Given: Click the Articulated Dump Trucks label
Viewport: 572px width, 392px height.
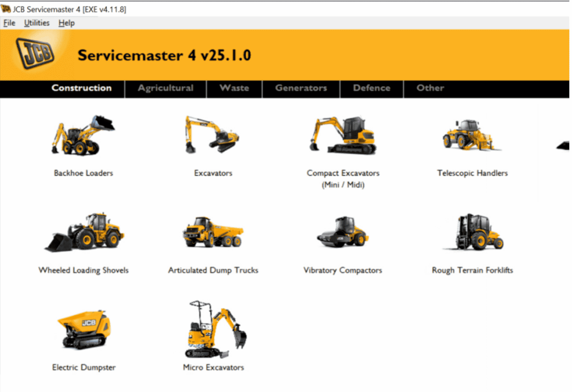Looking at the screenshot, I should (213, 270).
